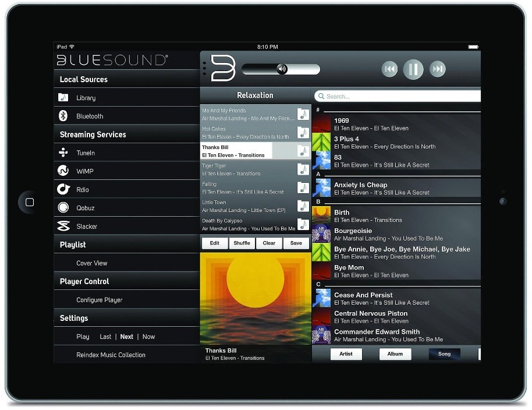Open the Qobuz streaming icon

(x=63, y=208)
